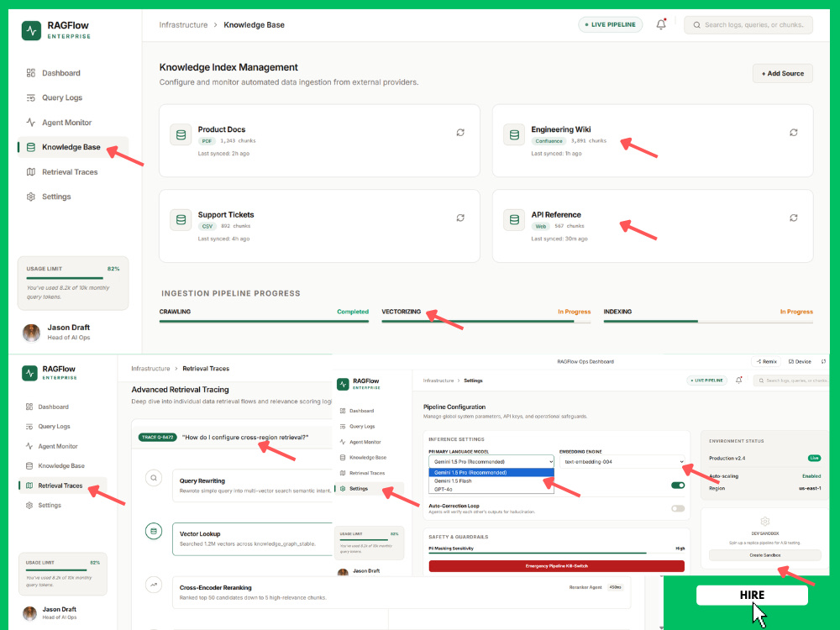Click the Add Source button
The width and height of the screenshot is (840, 630).
point(783,73)
